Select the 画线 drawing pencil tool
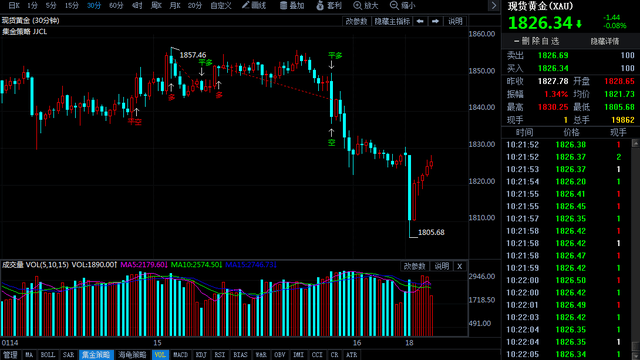 pos(254,5)
